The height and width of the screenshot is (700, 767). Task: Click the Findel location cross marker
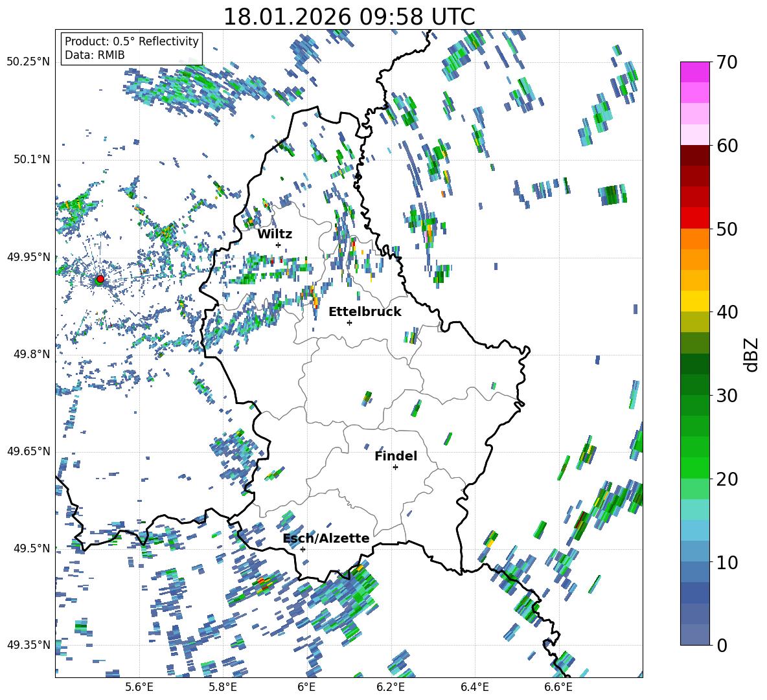point(395,468)
